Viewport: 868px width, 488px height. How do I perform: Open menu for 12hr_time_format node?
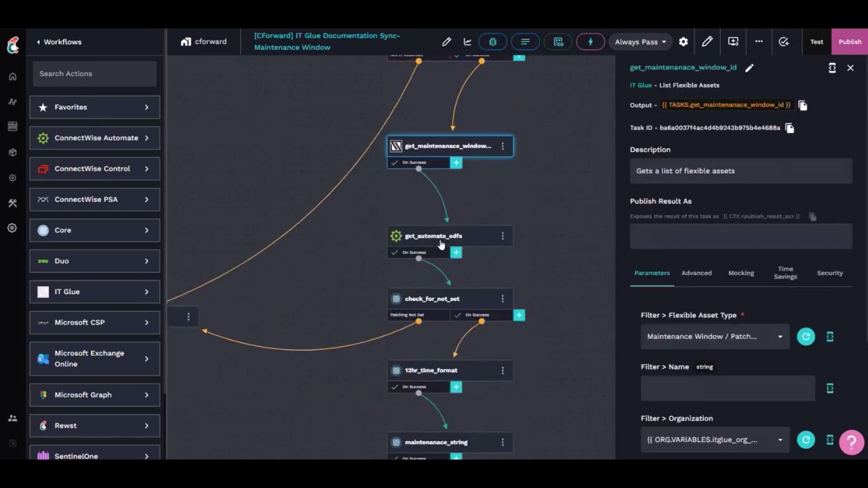click(x=502, y=371)
